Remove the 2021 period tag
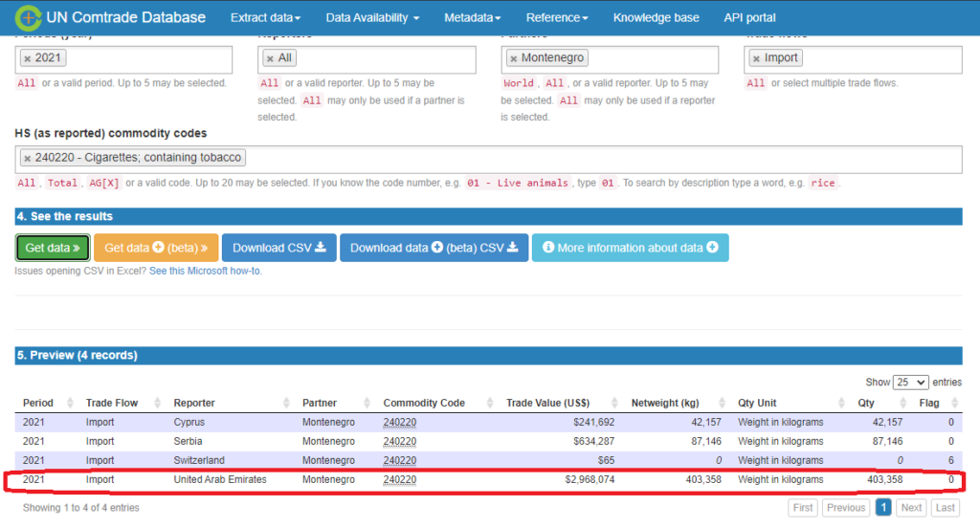 (28, 58)
